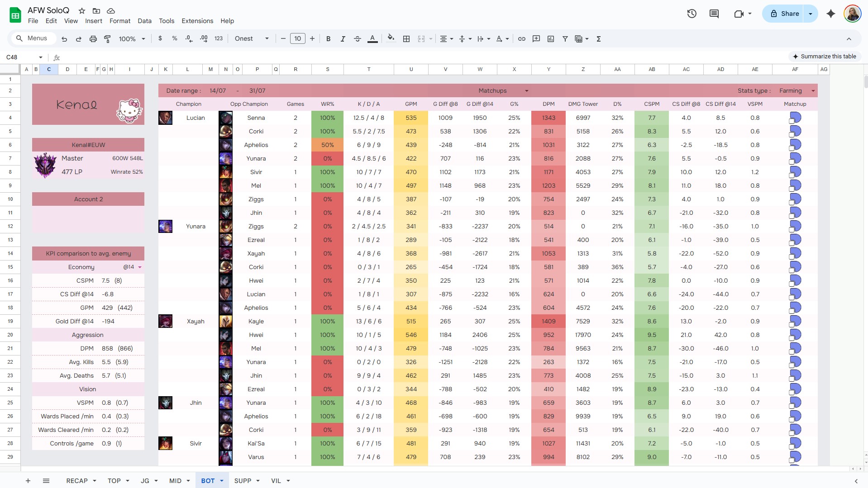Click the Share button

point(785,14)
